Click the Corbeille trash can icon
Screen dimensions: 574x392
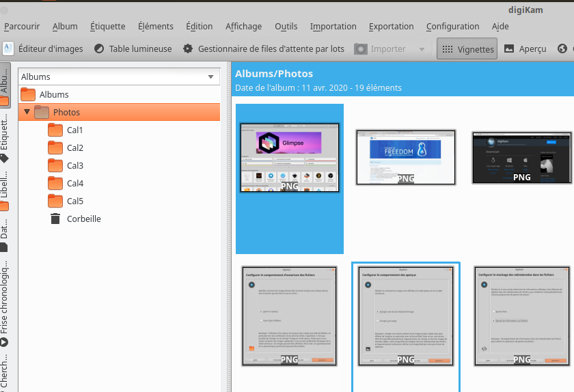tap(55, 219)
